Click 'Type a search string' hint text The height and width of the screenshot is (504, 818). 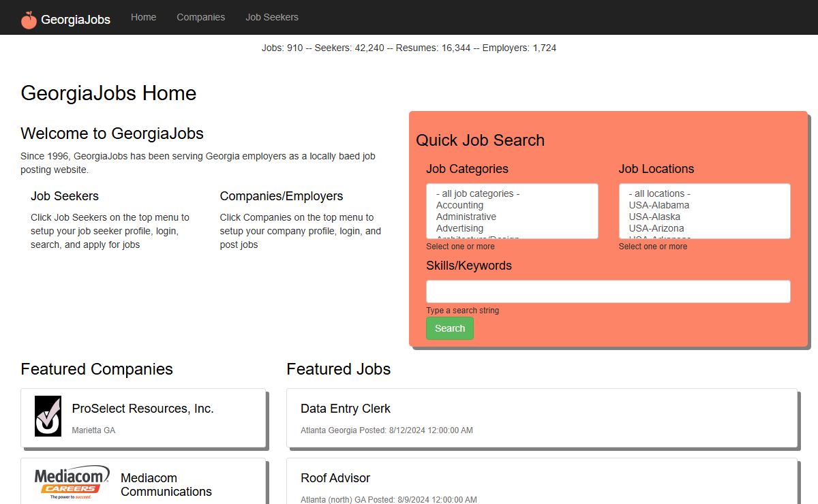click(463, 311)
